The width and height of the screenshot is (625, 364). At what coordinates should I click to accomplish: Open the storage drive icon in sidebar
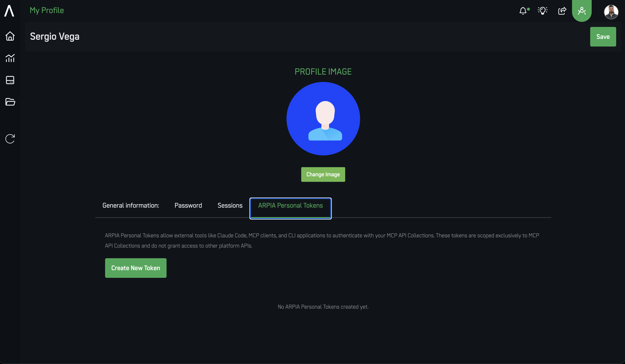10,80
